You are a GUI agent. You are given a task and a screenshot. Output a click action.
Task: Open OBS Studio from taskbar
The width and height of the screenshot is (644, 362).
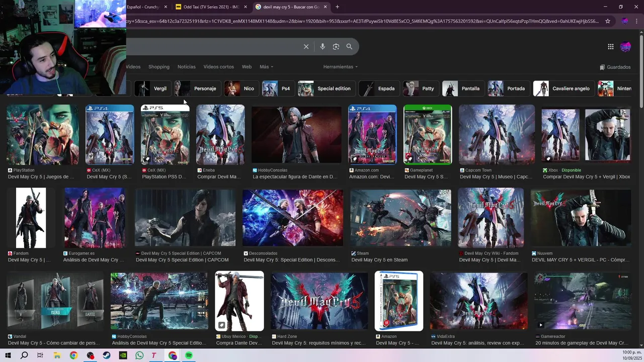(x=90, y=355)
